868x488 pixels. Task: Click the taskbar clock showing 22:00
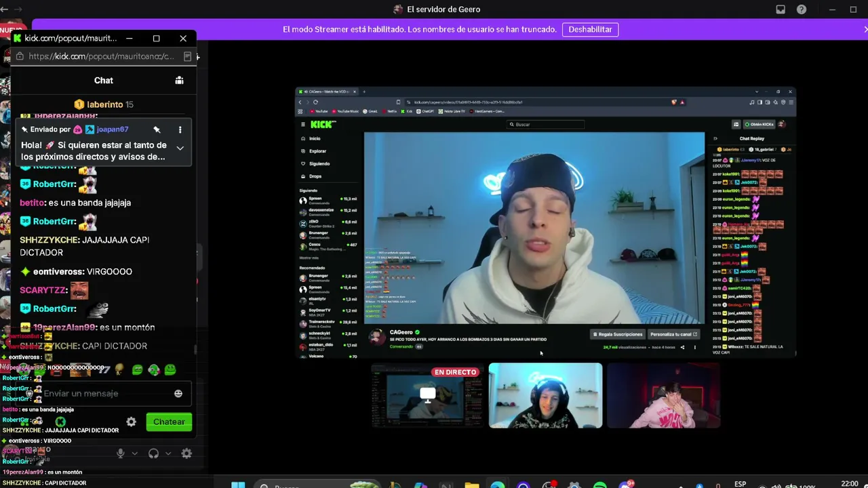pyautogui.click(x=850, y=484)
